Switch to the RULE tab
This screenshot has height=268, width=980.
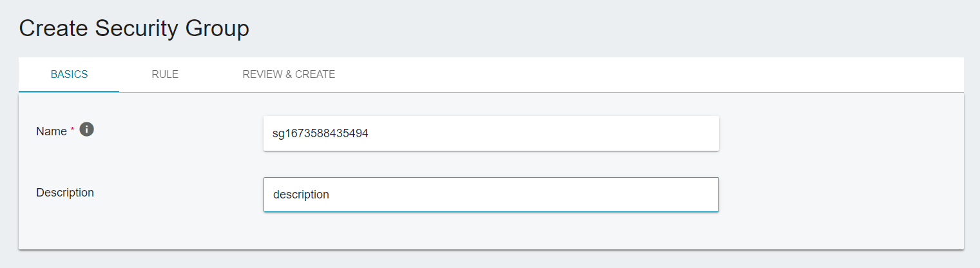point(165,74)
